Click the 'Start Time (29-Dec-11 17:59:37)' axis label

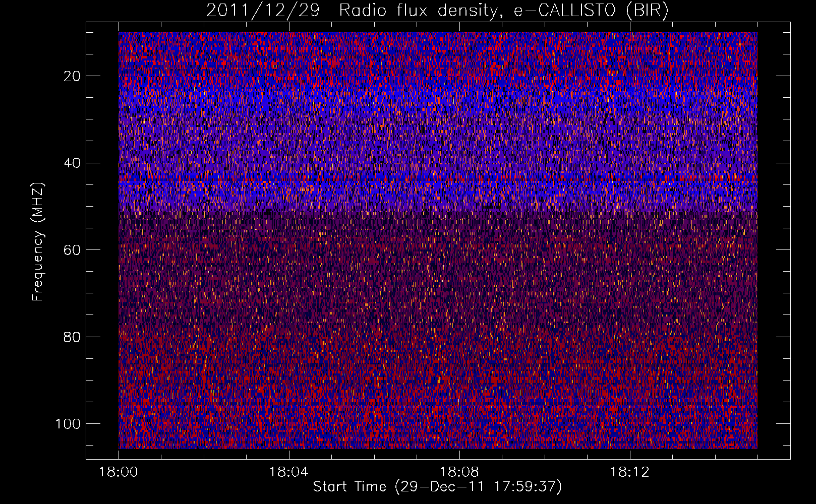pos(437,487)
